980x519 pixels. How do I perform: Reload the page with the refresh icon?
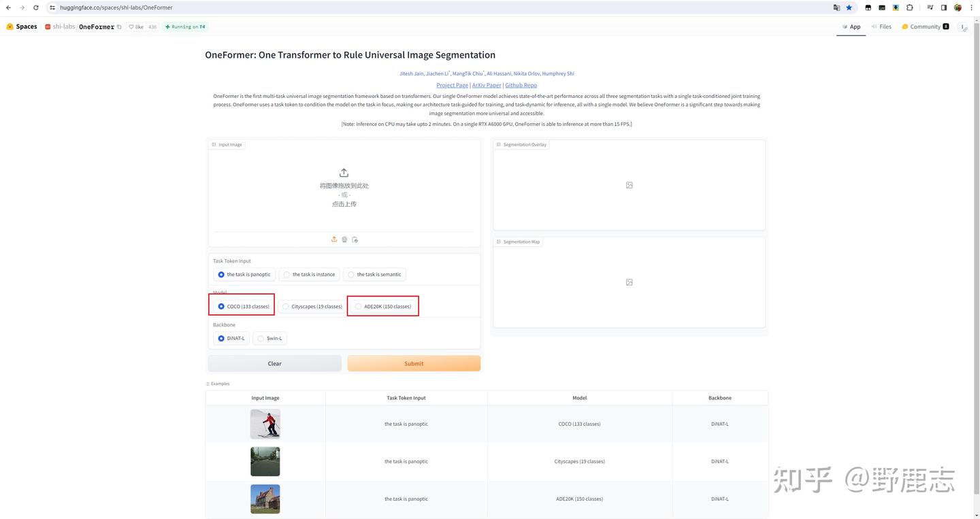click(36, 7)
